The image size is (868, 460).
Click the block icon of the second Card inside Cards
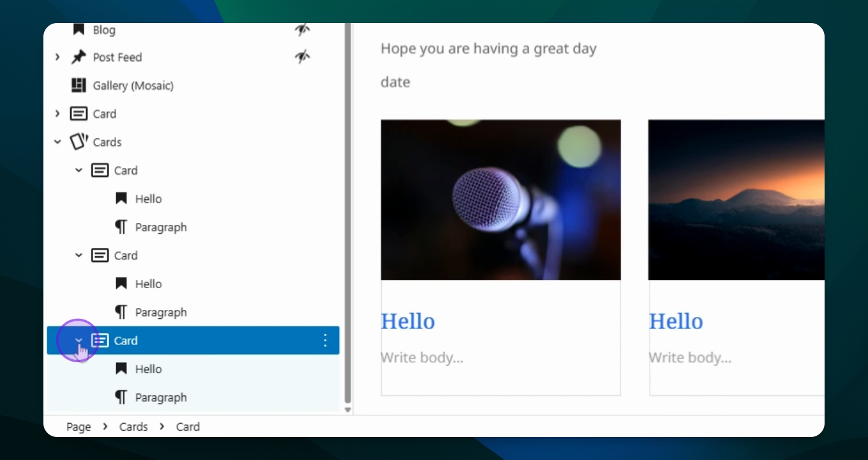pyautogui.click(x=100, y=256)
